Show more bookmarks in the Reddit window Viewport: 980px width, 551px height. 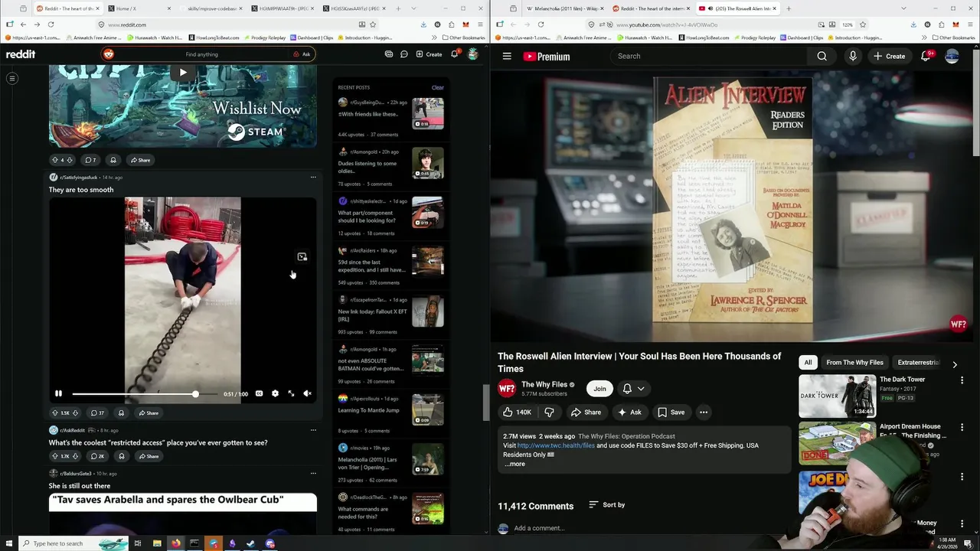coord(435,37)
